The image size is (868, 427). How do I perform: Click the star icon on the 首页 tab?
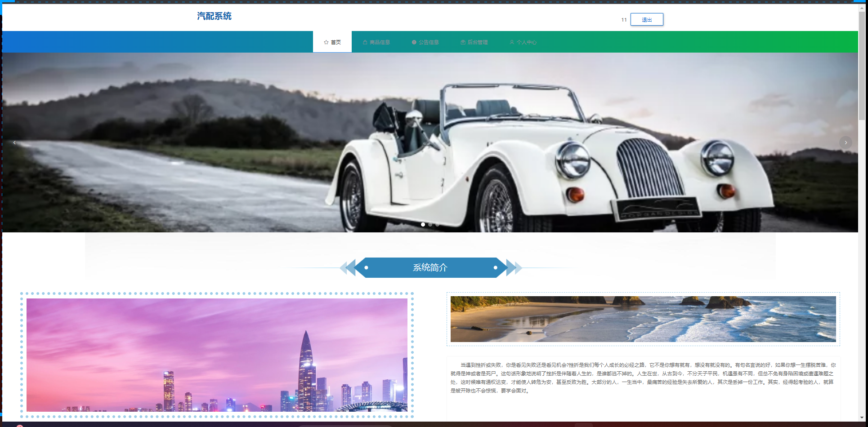[326, 42]
